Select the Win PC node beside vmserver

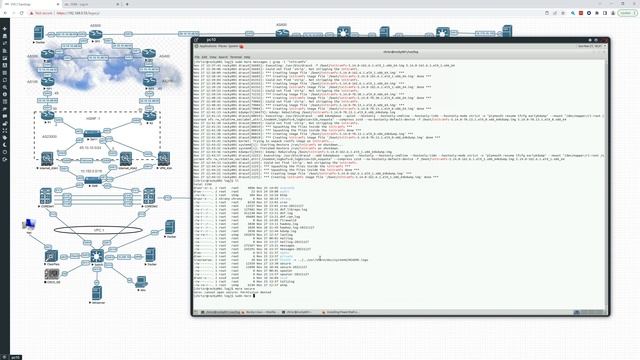[x=141, y=282]
